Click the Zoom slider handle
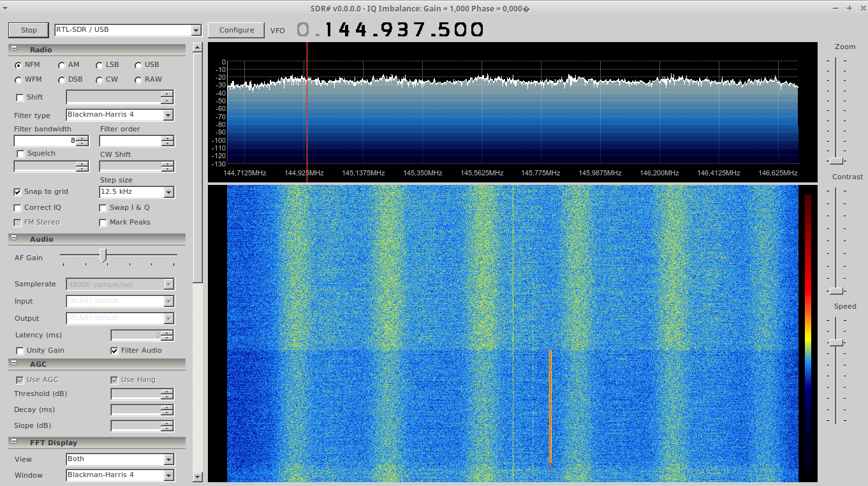Screen dimensions: 868x486 click(836, 160)
